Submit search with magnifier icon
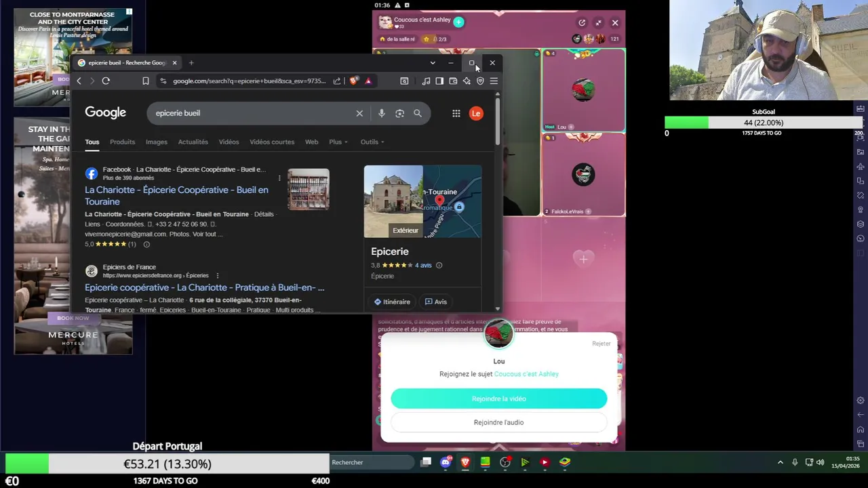Viewport: 868px width, 488px height. pos(418,113)
